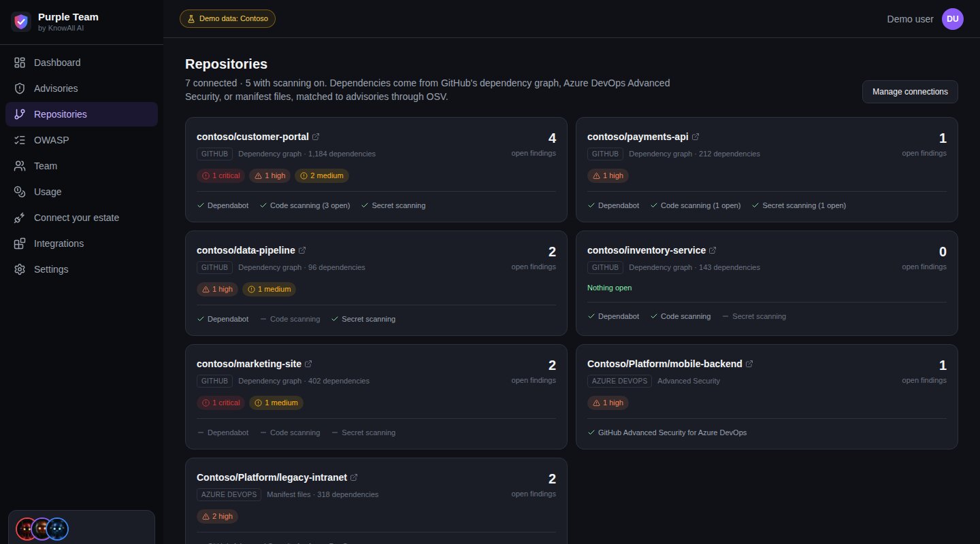980x544 pixels.
Task: Click Dependabot status on data-pipeline card
Action: [223, 319]
